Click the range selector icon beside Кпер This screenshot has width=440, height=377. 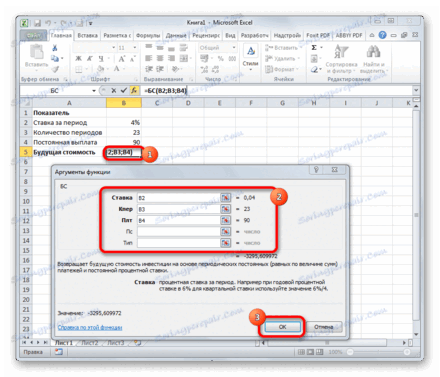[226, 209]
